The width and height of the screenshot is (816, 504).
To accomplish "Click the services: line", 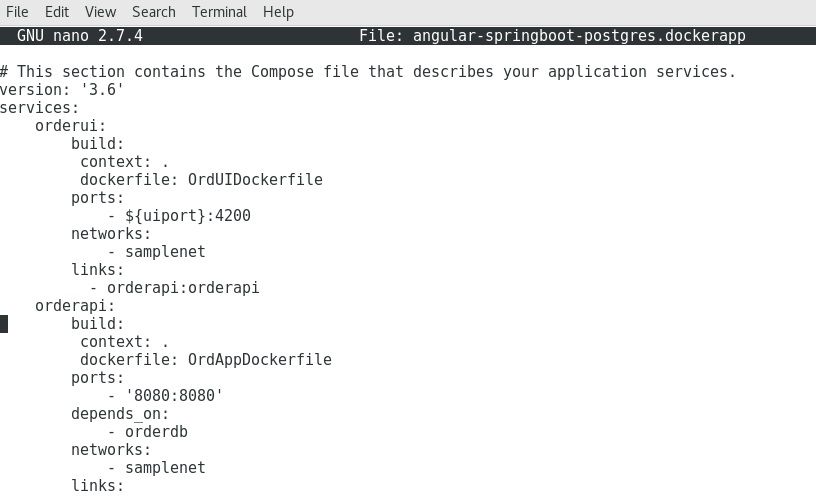I will point(40,108).
